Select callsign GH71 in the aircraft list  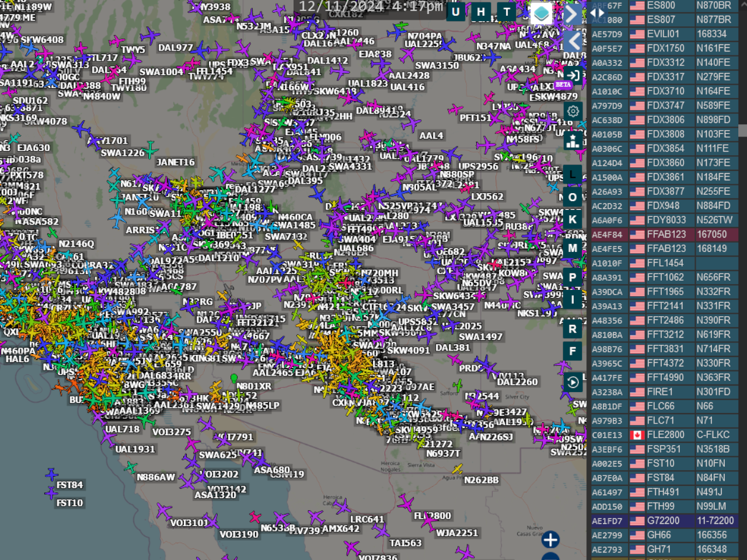tap(658, 549)
